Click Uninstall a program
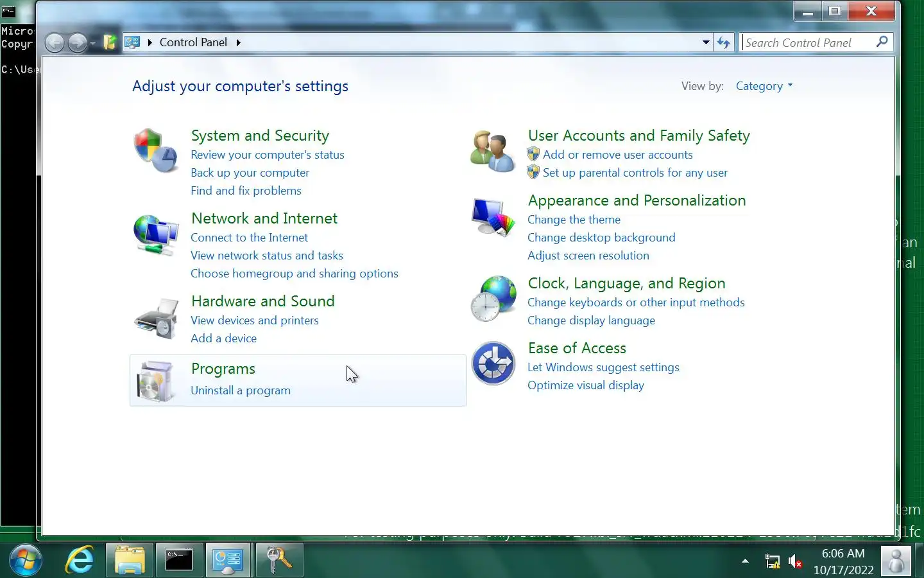Viewport: 924px width, 578px height. 241,390
